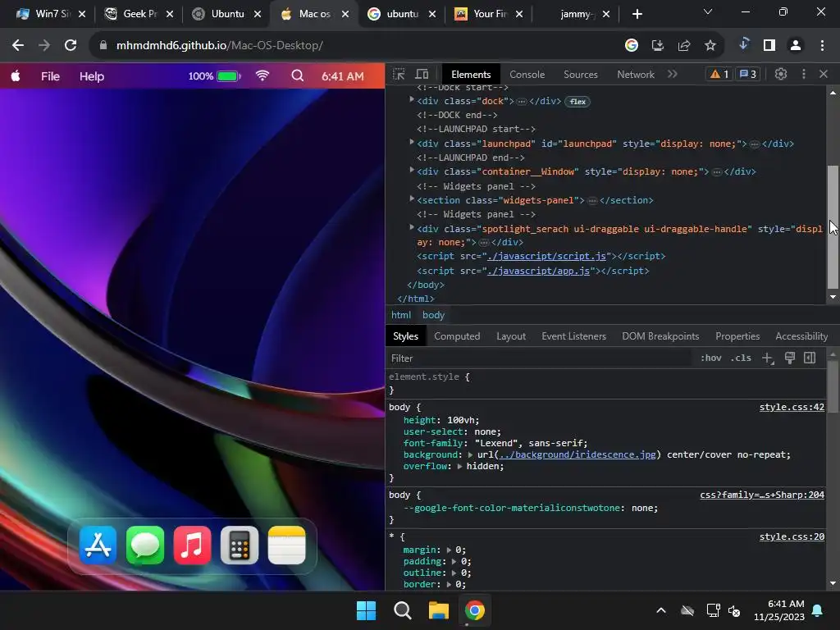The width and height of the screenshot is (840, 630).
Task: Open Chrome tab search dropdown arrow
Action: click(x=708, y=11)
